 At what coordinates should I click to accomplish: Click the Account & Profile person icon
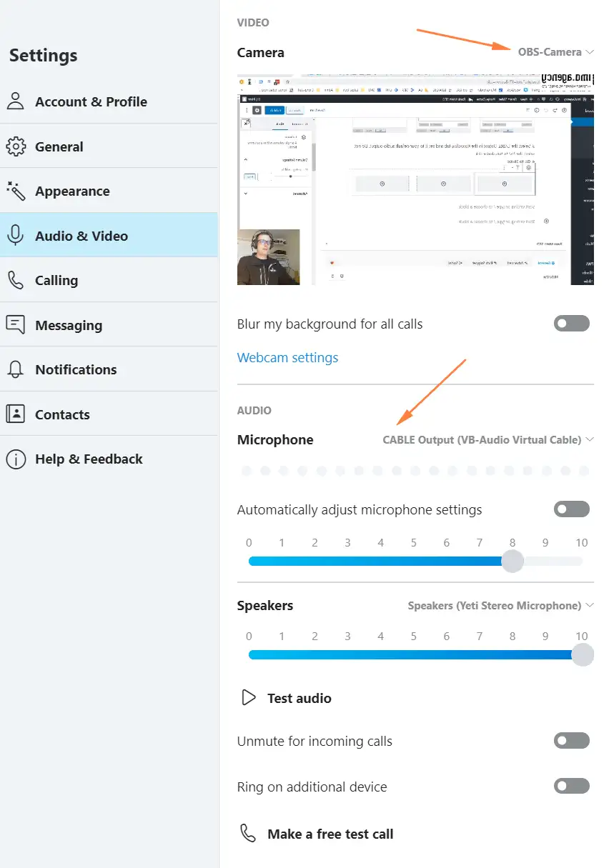tap(15, 101)
